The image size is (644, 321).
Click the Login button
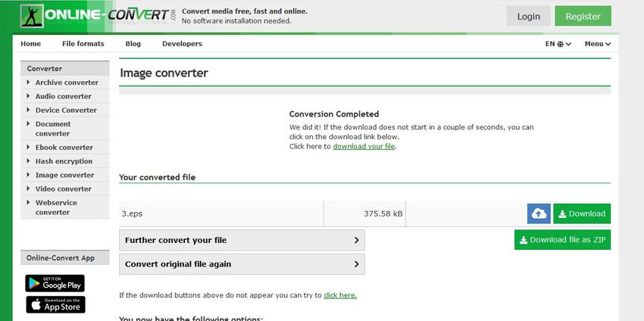tap(528, 16)
